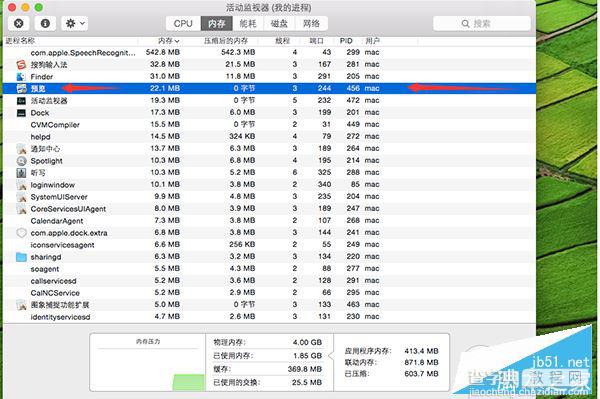
Task: Switch to the CPU tab
Action: pyautogui.click(x=183, y=24)
